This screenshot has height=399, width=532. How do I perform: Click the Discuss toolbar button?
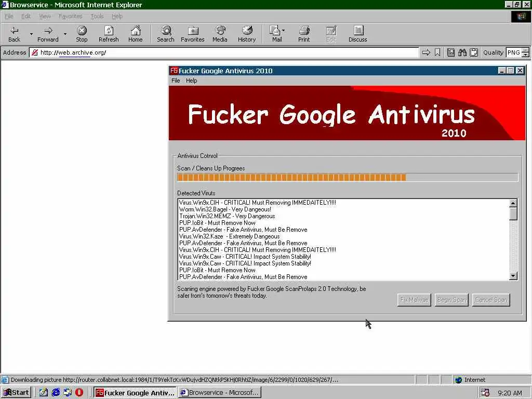(357, 34)
